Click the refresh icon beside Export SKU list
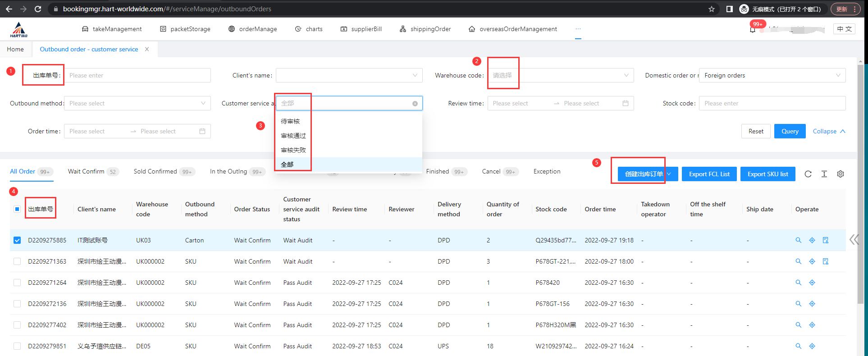 [808, 174]
